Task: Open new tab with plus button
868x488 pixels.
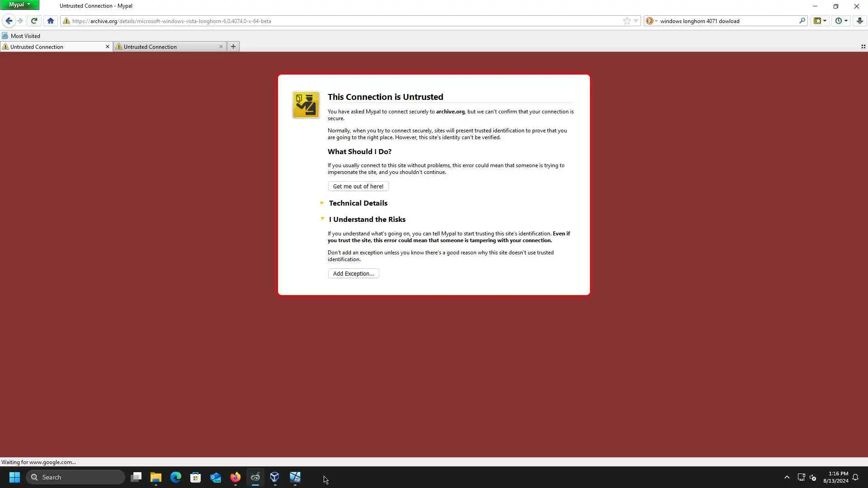Action: [233, 47]
